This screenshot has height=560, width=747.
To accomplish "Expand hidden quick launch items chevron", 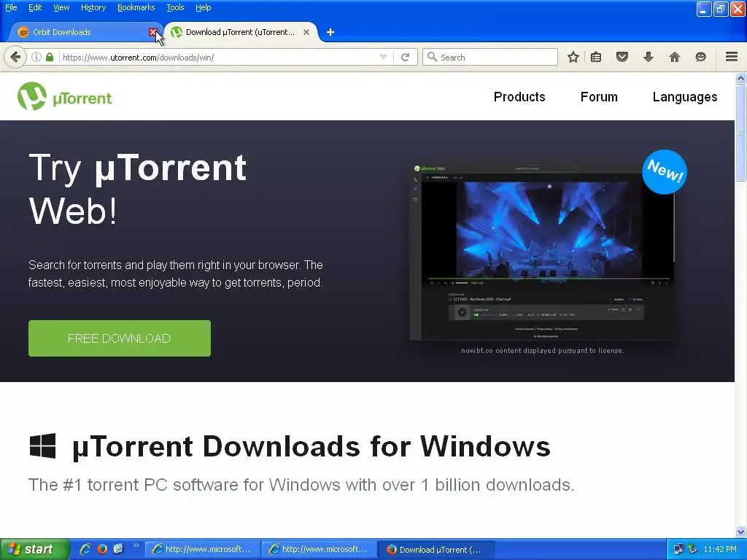I will point(136,545).
